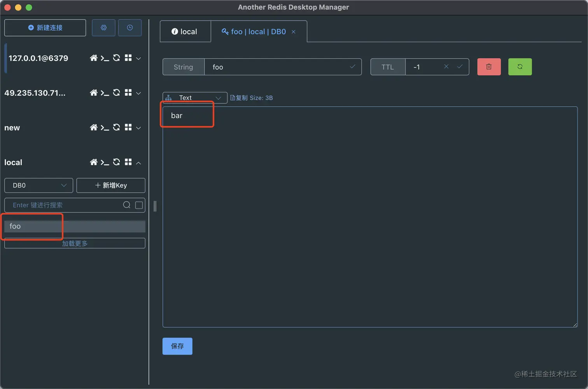
Task: Open grid menu for 127.0.0.1@6379
Action: coord(128,58)
